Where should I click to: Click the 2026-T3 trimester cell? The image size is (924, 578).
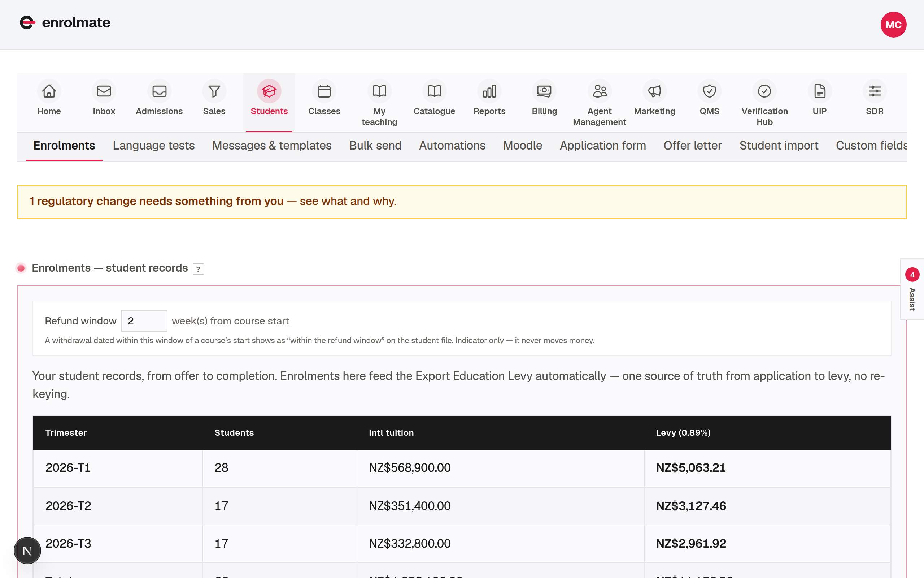point(118,544)
